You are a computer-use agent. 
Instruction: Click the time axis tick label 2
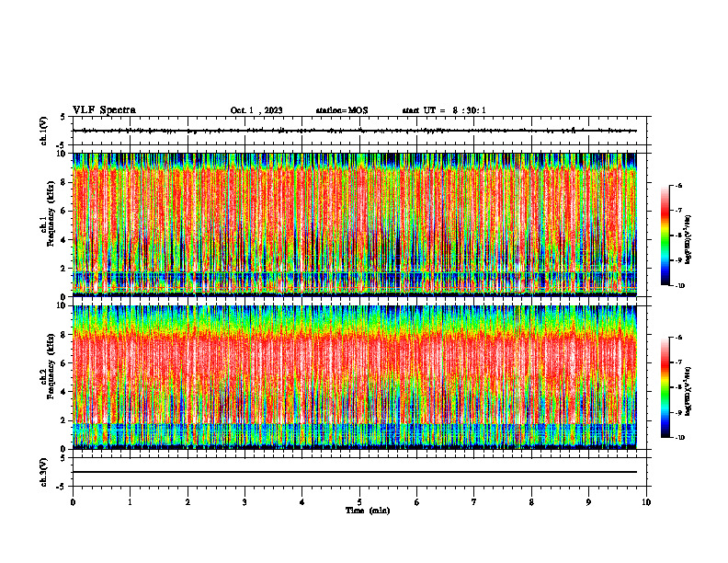point(188,502)
